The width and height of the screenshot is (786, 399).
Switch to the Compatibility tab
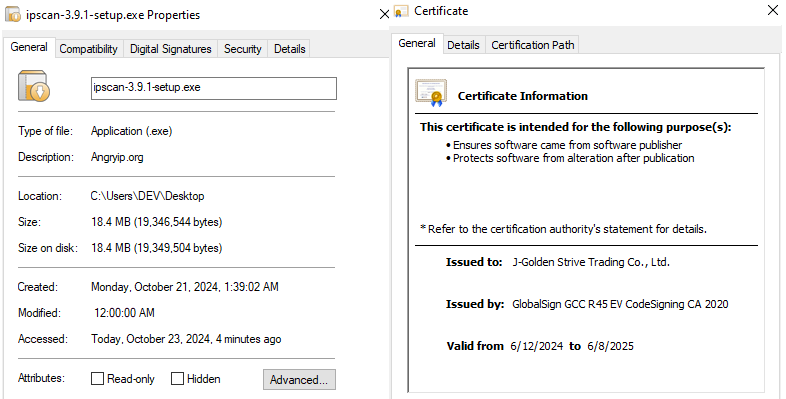click(89, 49)
